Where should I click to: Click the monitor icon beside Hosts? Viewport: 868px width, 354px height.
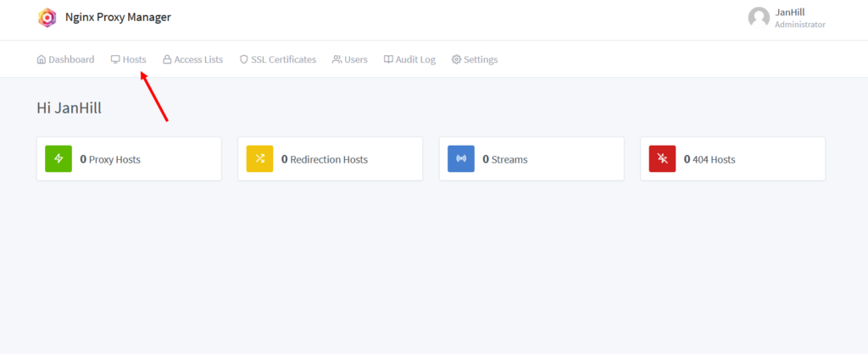pos(115,59)
